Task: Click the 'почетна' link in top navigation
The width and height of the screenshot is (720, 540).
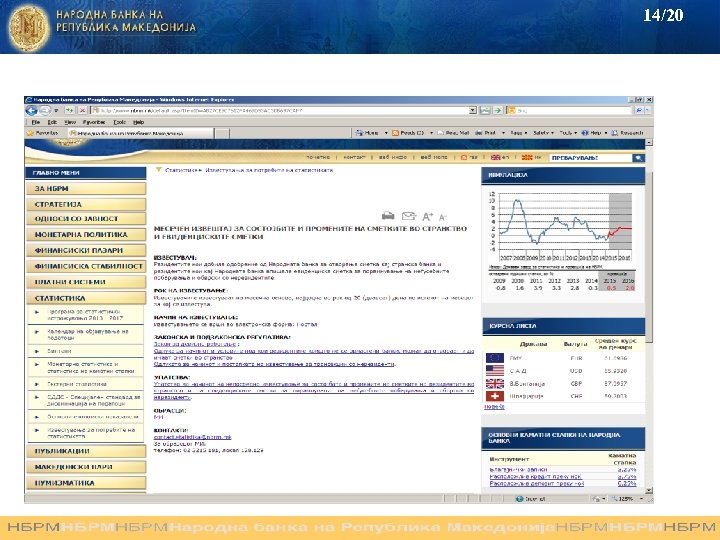Action: (318, 158)
